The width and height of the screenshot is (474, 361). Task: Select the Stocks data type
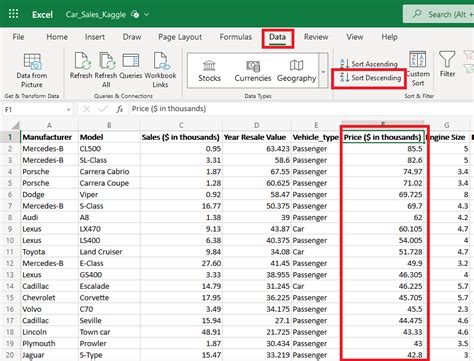coord(209,71)
